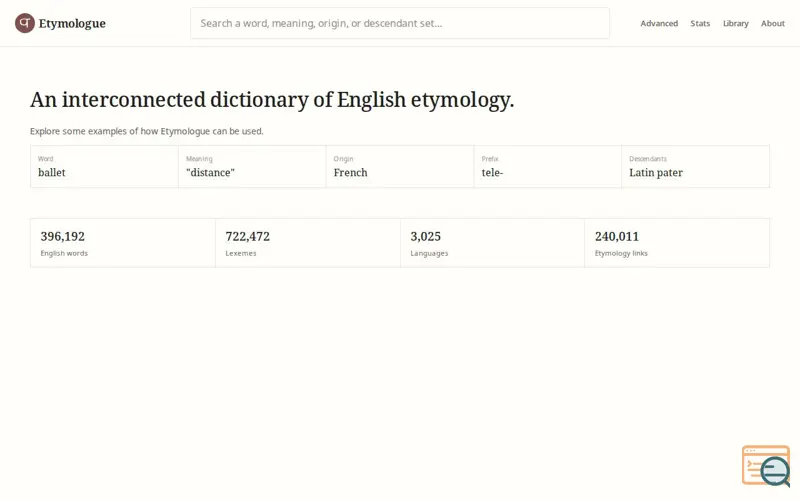Open the Meaning example "distance"

point(252,166)
